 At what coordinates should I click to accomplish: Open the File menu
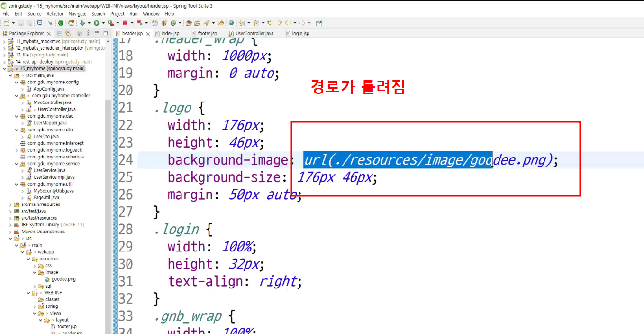coord(6,14)
